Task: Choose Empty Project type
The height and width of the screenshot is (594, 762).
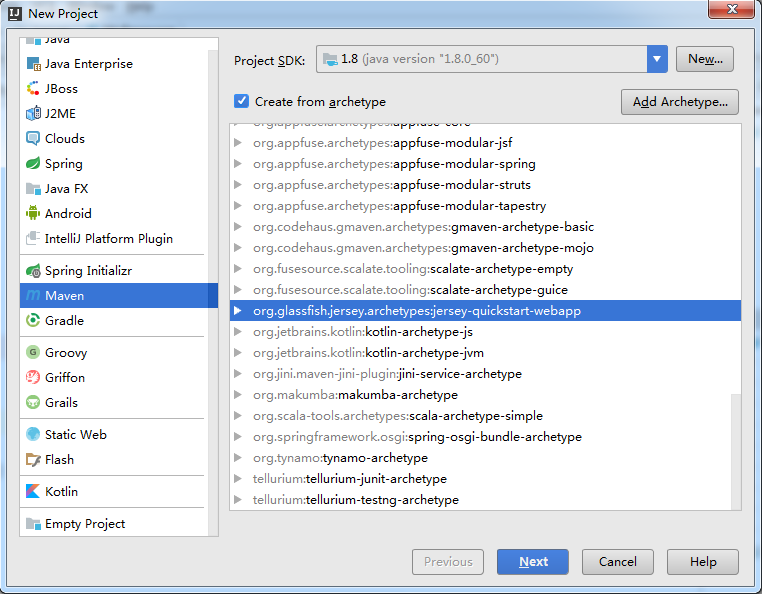Action: coord(114,524)
